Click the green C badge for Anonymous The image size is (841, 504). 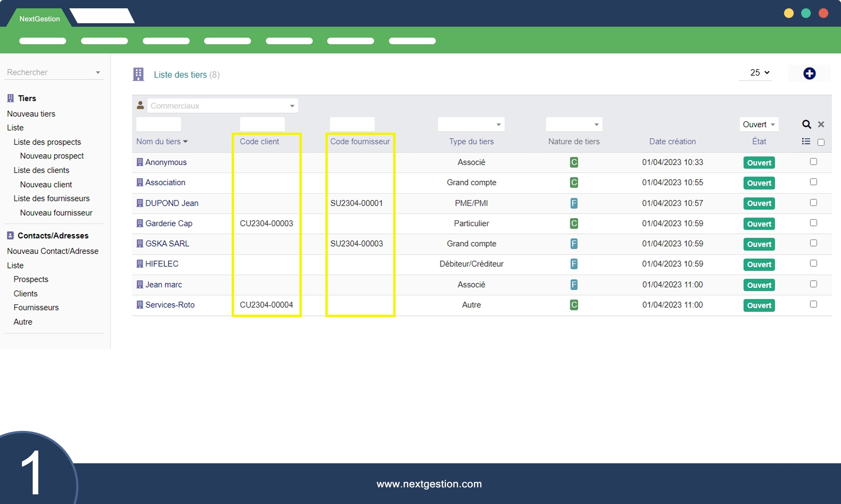574,162
